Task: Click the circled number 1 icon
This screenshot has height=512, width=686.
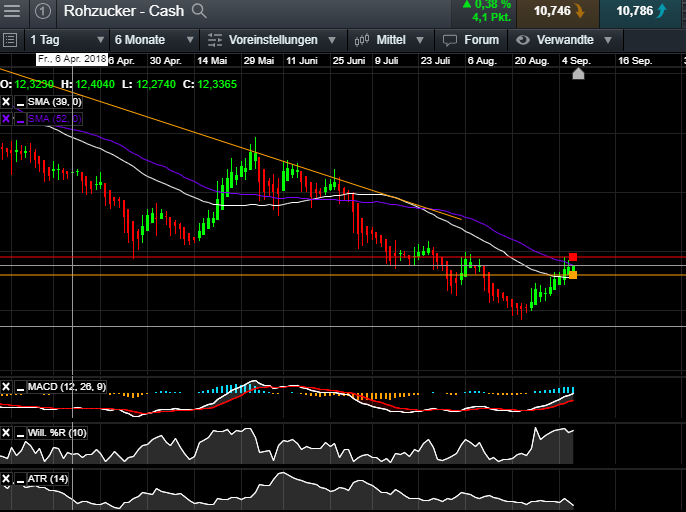Action: pos(43,12)
